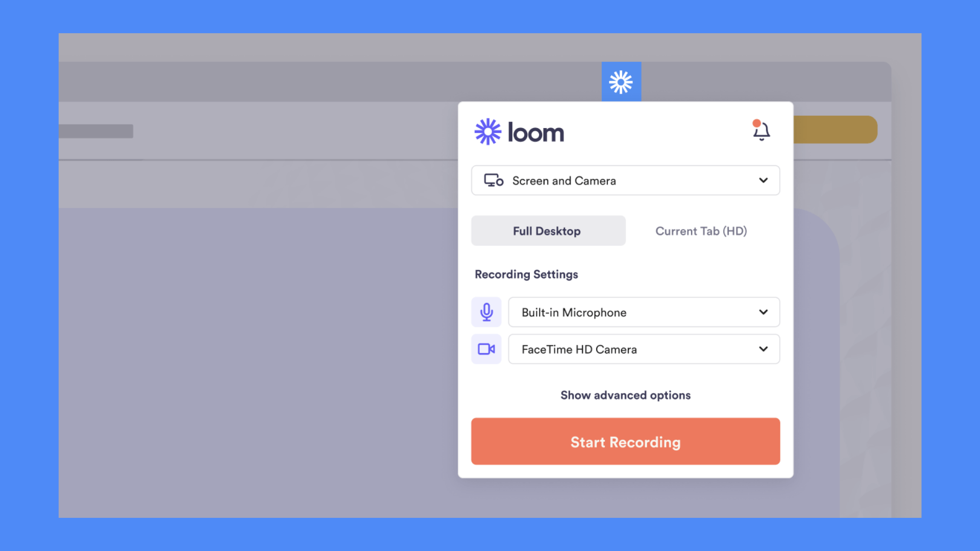Toggle the camera icon button
980x551 pixels.
tap(486, 349)
